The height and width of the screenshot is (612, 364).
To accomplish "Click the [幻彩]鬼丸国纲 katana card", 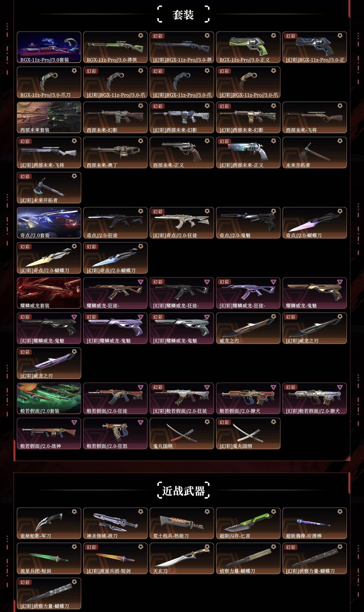I will point(248,434).
